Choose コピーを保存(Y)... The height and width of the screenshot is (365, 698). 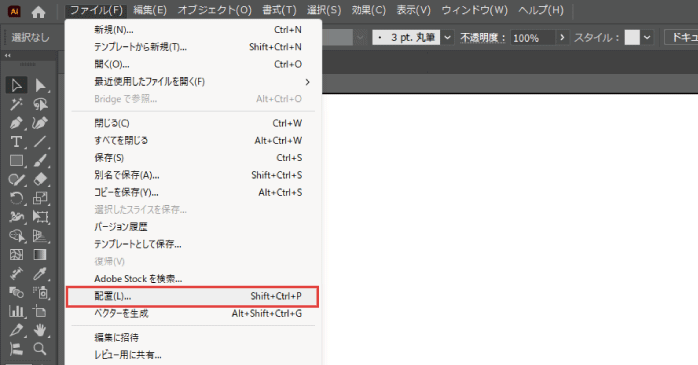193,193
